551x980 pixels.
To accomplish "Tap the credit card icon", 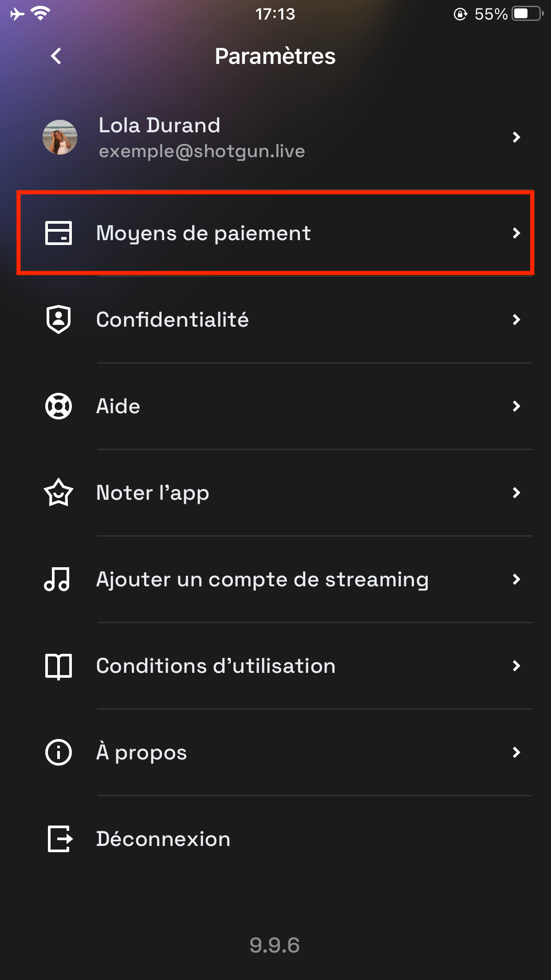I will 59,233.
